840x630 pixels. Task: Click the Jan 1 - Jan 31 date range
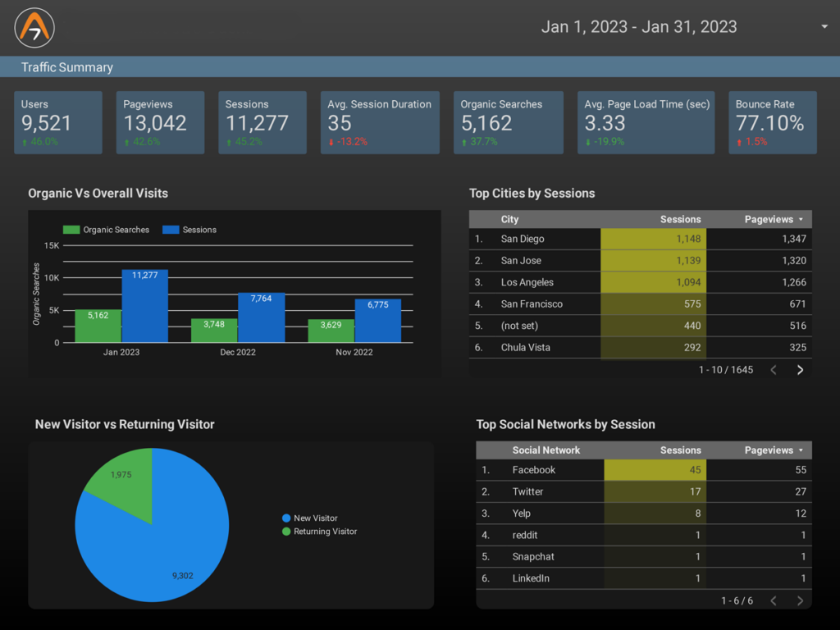pos(638,27)
